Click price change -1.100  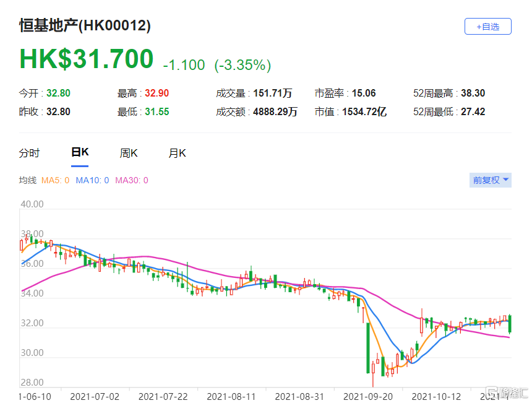click(184, 65)
